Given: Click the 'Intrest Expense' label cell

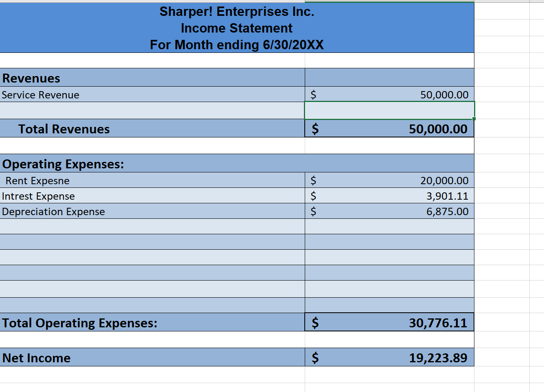Looking at the screenshot, I should coord(152,196).
